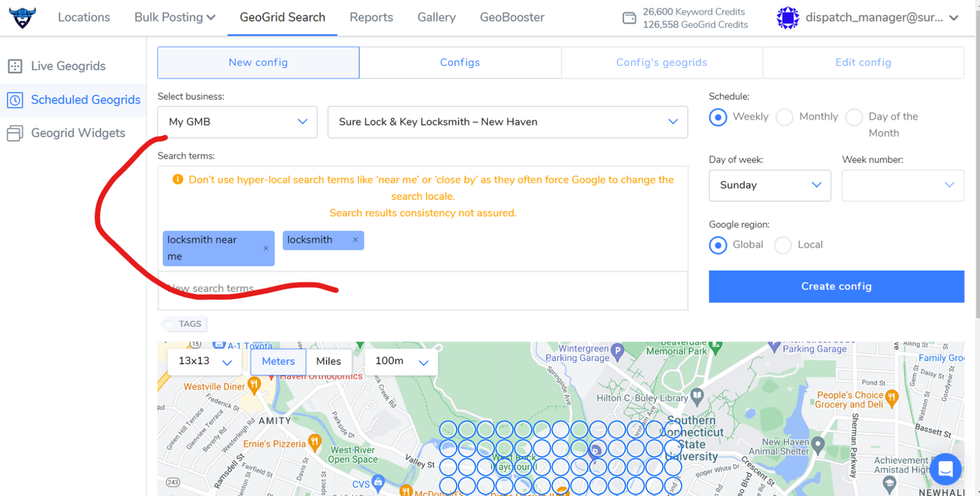Viewport: 980px width, 496px height.
Task: Remove the "locksmith near me" tag
Action: pos(266,249)
